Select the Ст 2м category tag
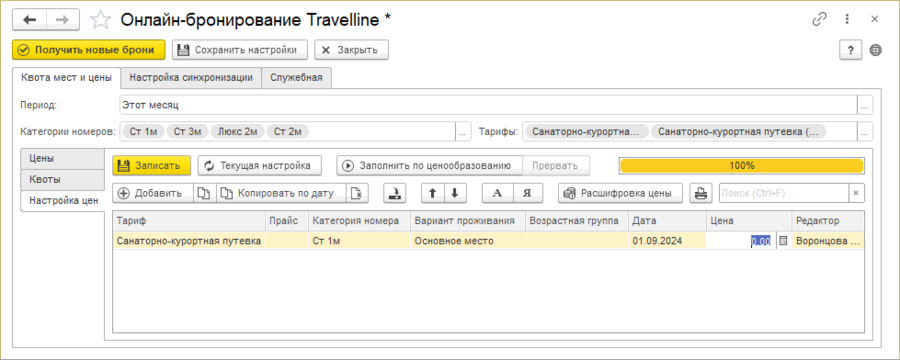This screenshot has width=900, height=360. [288, 132]
